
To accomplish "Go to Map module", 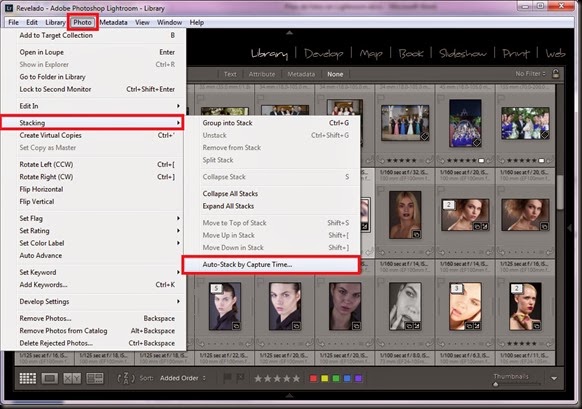I will tap(371, 54).
